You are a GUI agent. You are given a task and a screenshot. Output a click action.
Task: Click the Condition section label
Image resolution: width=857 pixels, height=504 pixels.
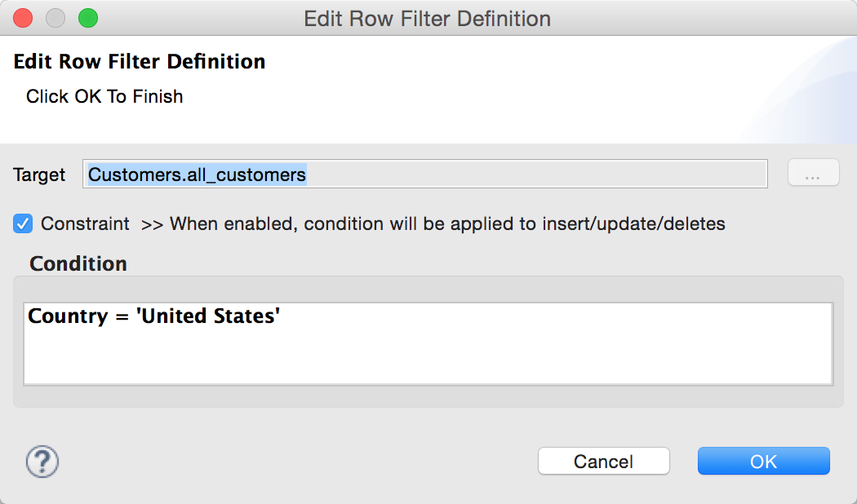pos(78,263)
